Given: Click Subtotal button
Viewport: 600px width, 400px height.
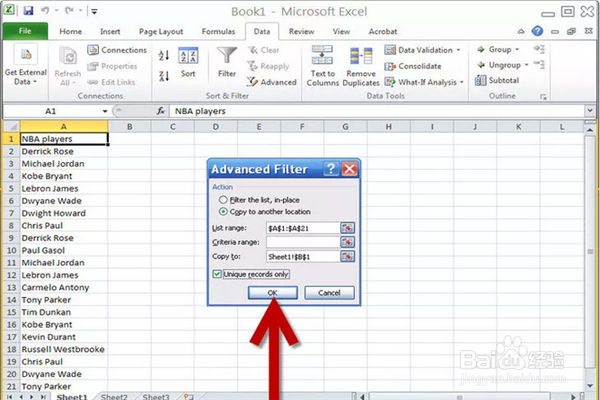Looking at the screenshot, I should click(497, 80).
